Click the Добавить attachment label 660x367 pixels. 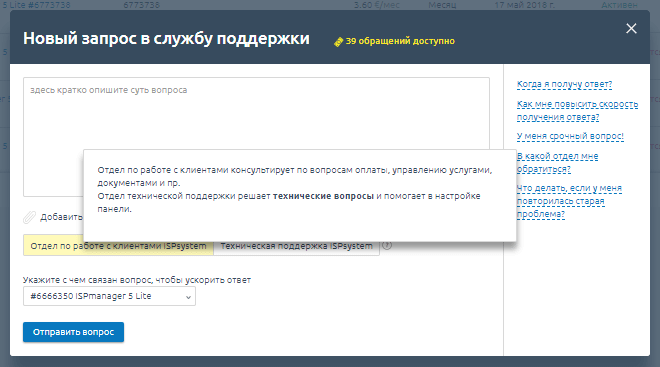61,217
